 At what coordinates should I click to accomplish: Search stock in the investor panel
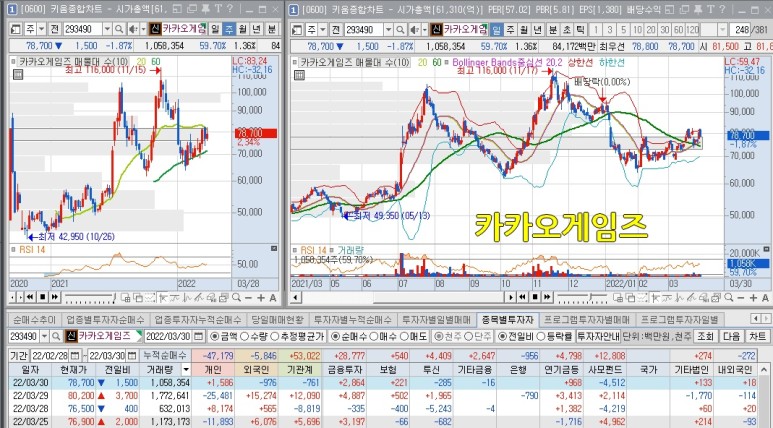tap(56, 336)
